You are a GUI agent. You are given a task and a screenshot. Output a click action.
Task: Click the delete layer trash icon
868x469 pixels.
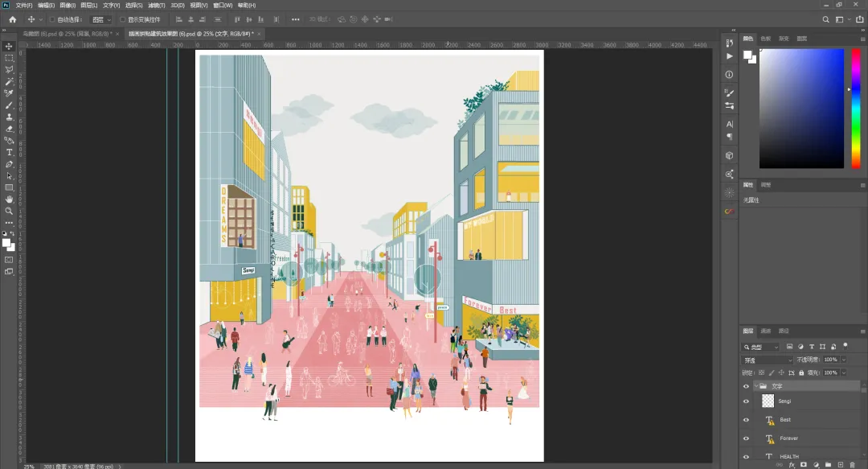(x=854, y=464)
